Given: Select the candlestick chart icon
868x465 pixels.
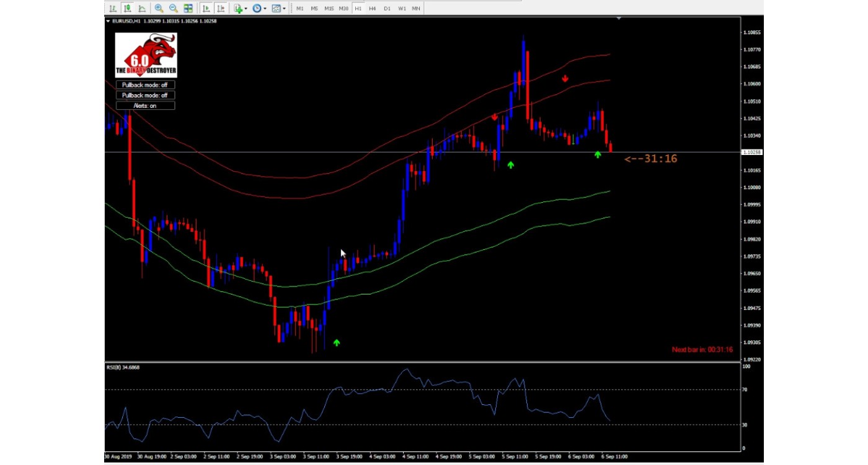Looking at the screenshot, I should pyautogui.click(x=127, y=8).
